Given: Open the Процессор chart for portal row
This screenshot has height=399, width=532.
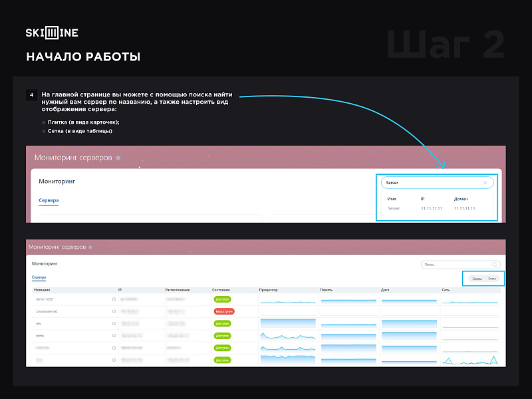Looking at the screenshot, I should (x=287, y=336).
